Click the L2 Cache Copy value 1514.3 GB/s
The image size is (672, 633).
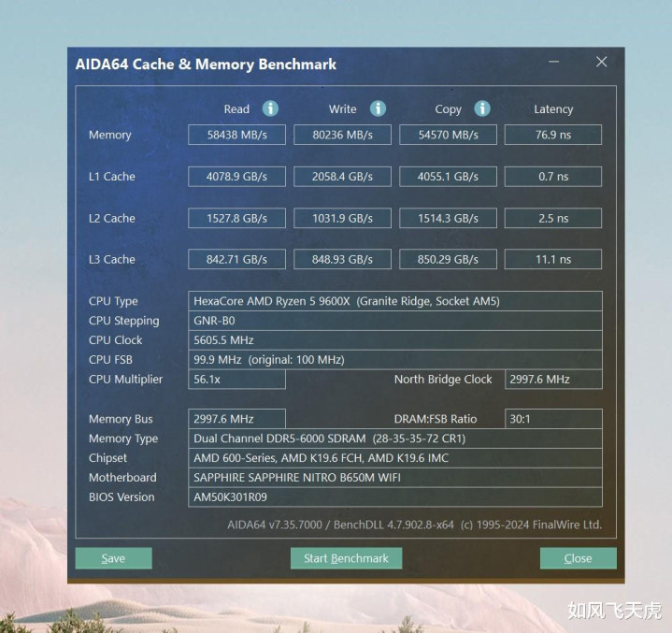click(449, 218)
